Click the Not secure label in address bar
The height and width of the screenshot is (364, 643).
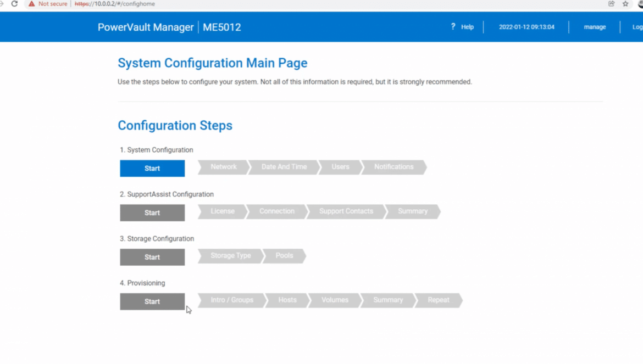pyautogui.click(x=53, y=4)
